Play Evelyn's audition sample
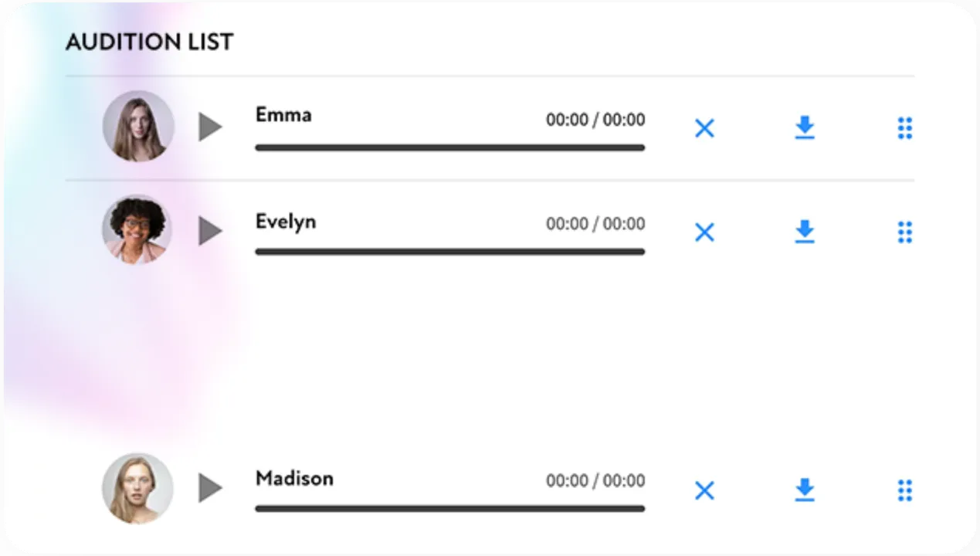Image resolution: width=980 pixels, height=556 pixels. [209, 231]
